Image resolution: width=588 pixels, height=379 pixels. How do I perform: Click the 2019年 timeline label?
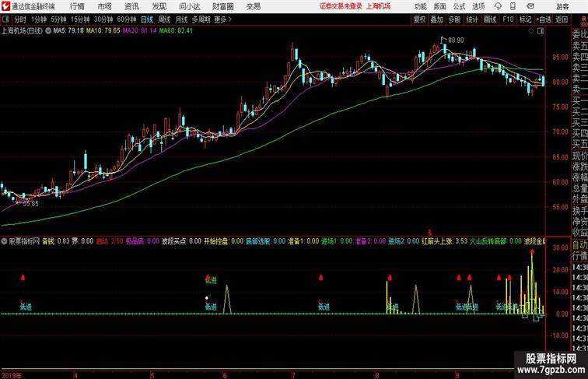[12, 375]
